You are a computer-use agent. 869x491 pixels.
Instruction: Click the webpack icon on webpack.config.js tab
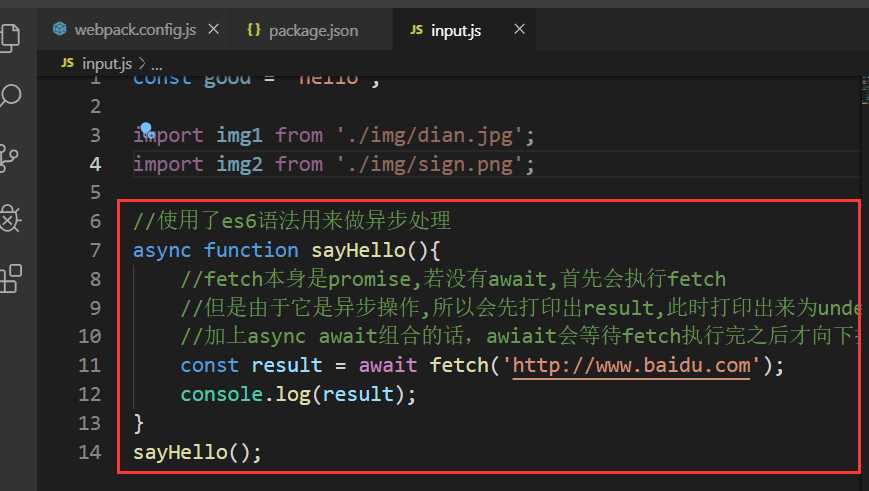(x=60, y=29)
